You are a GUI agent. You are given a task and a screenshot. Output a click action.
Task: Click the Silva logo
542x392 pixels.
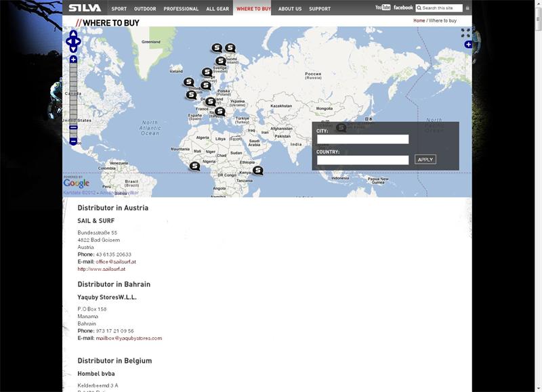[85, 8]
